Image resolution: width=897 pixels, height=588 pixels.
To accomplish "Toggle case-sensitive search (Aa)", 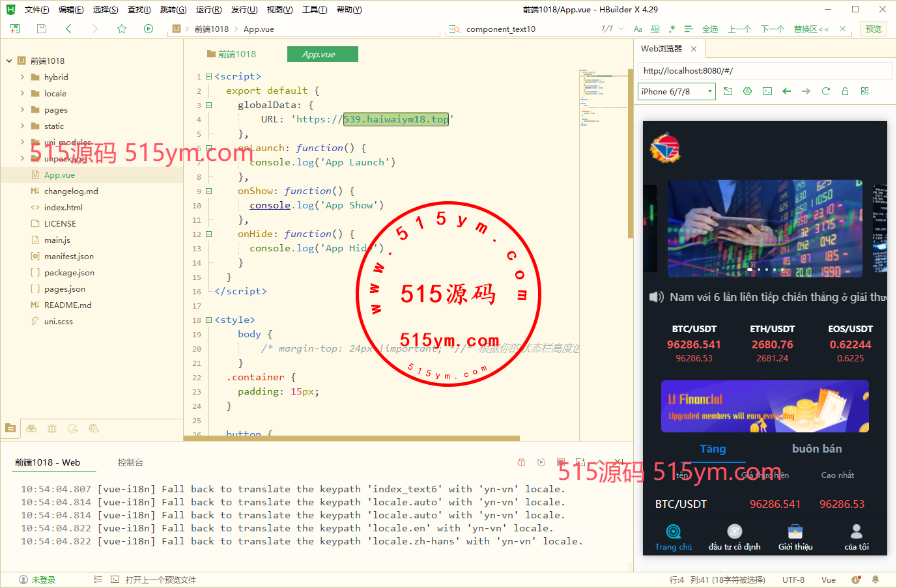I will 638,29.
